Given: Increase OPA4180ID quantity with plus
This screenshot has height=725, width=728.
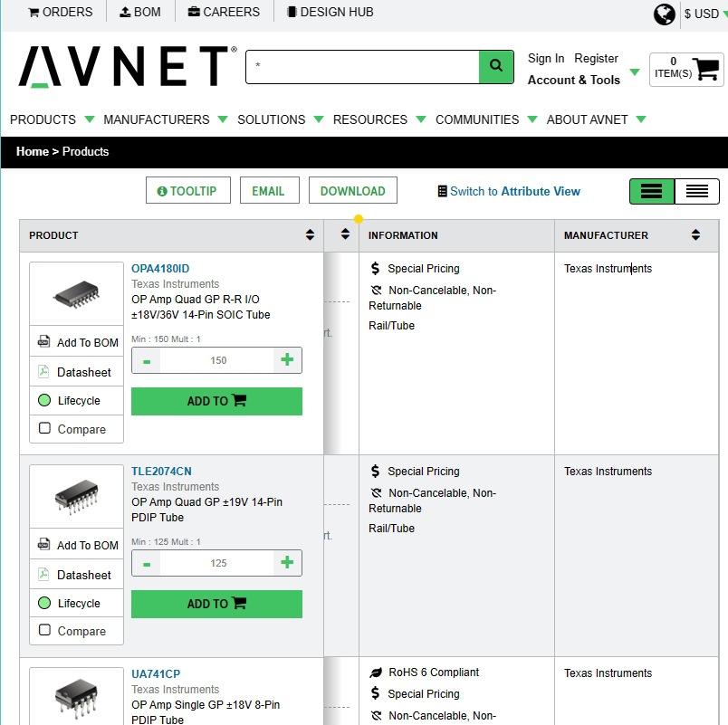Looking at the screenshot, I should pyautogui.click(x=287, y=359).
